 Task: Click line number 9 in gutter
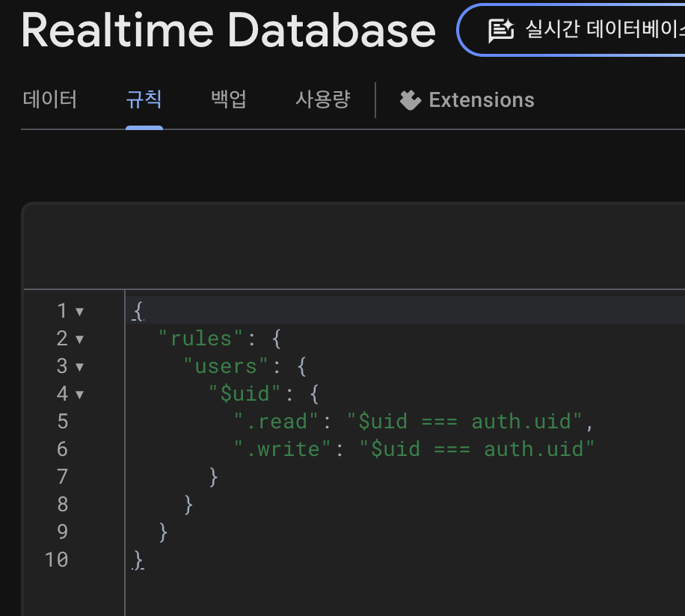[x=63, y=532]
